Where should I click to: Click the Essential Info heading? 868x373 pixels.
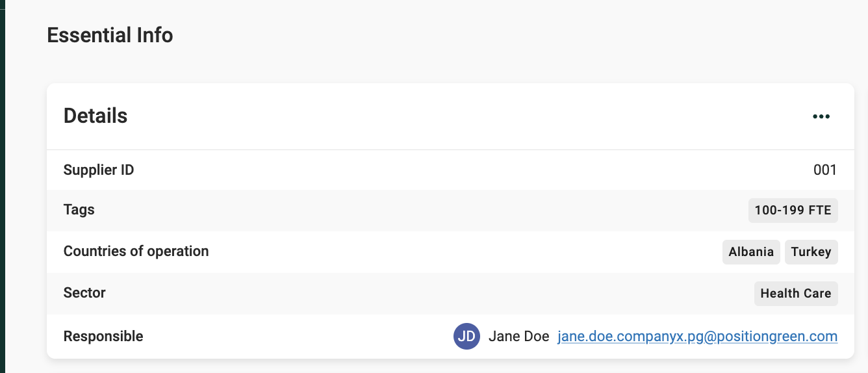(x=110, y=34)
